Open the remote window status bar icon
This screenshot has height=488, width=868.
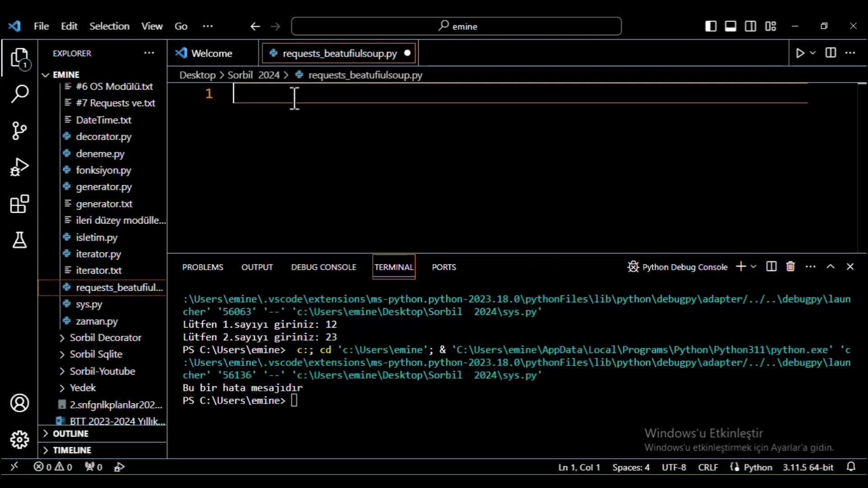(x=14, y=467)
